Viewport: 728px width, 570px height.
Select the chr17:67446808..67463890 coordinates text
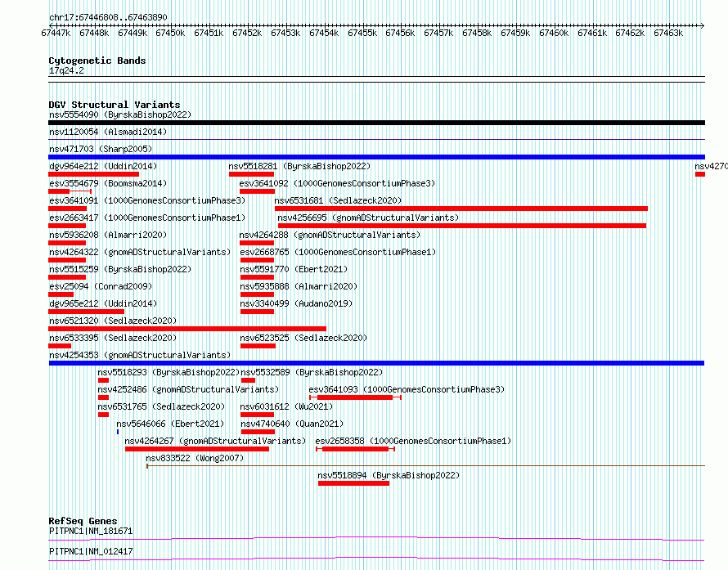click(108, 17)
